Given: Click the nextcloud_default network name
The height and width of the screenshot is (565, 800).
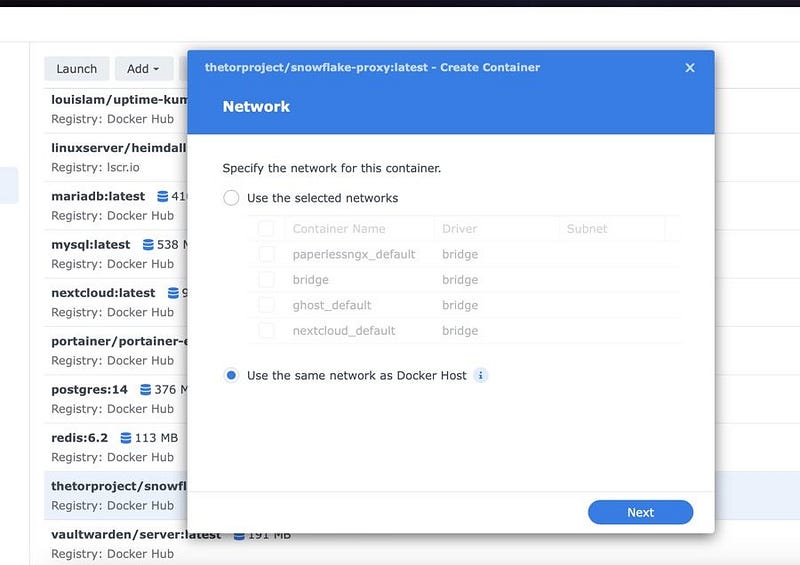Looking at the screenshot, I should click(344, 331).
